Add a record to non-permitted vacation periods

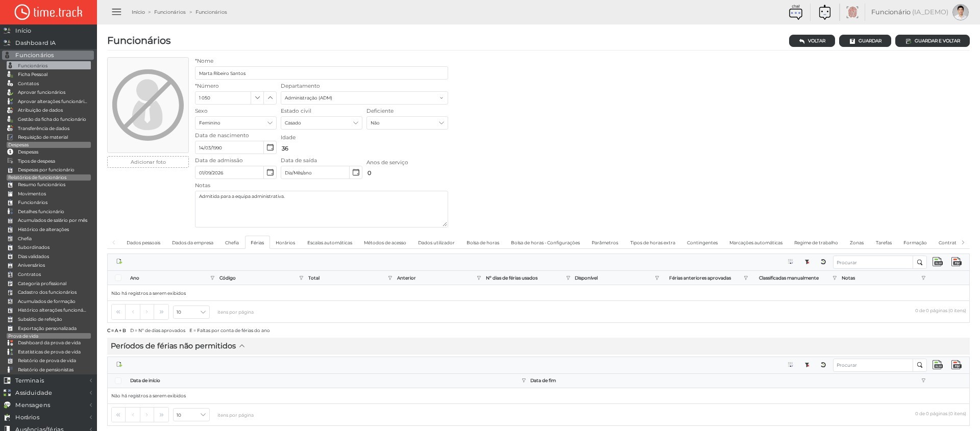tap(119, 365)
